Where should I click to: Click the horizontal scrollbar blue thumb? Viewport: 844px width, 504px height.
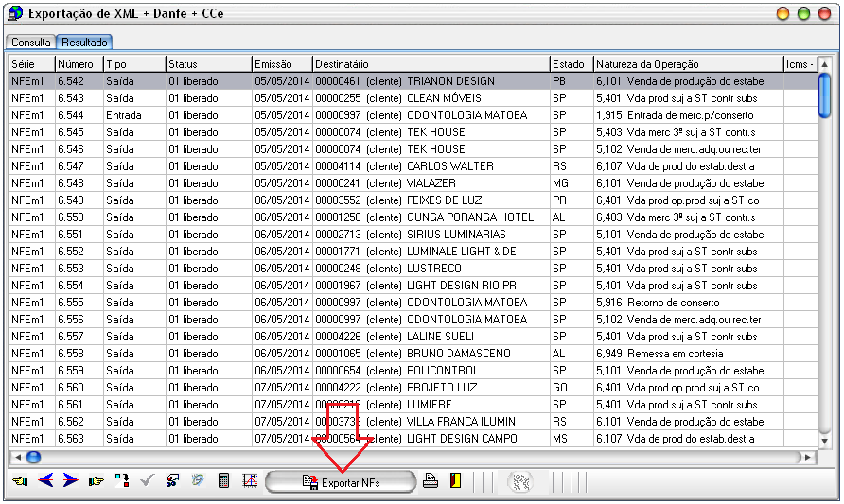[x=33, y=458]
